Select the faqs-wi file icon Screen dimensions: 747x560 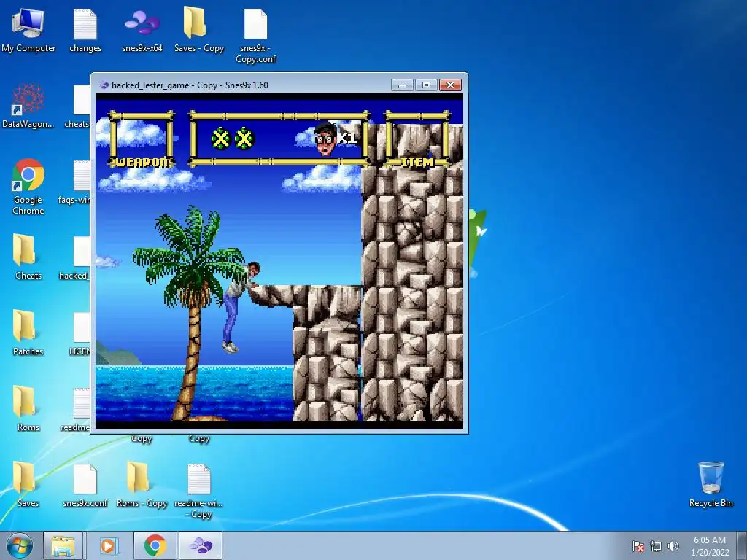[77, 182]
